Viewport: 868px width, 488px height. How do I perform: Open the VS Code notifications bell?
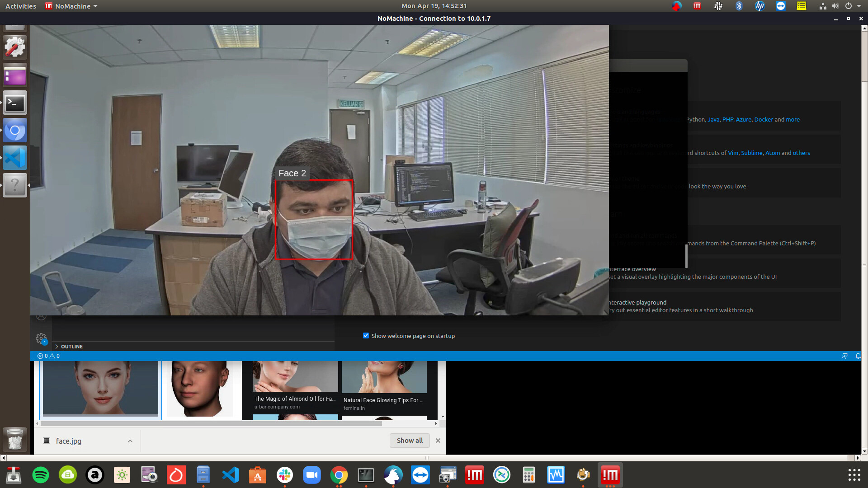pos(858,356)
